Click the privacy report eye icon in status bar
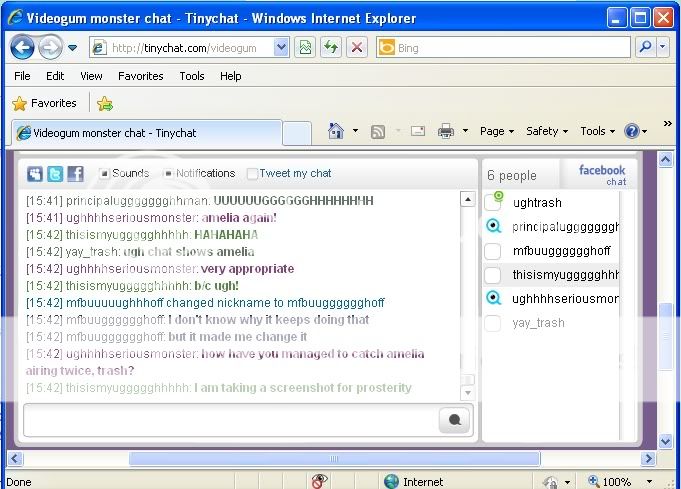Viewport: 681px width, 489px height. point(320,481)
